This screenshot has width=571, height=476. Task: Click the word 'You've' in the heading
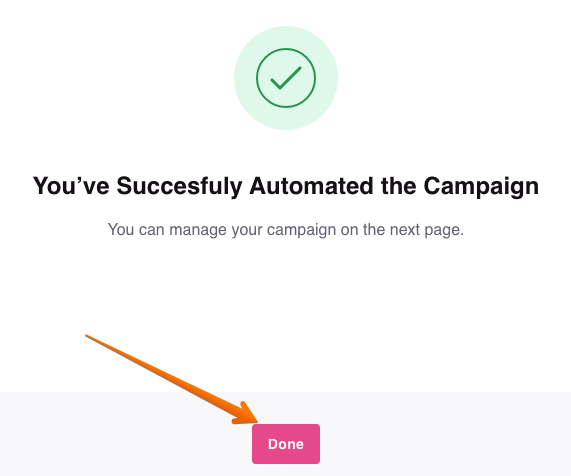click(71, 186)
